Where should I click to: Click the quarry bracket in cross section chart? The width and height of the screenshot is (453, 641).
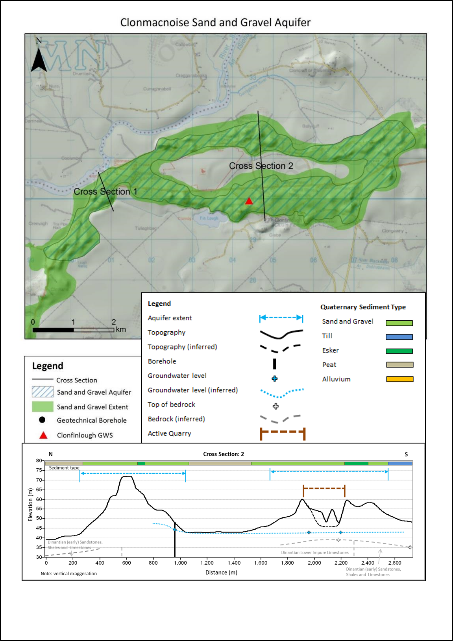(x=324, y=491)
